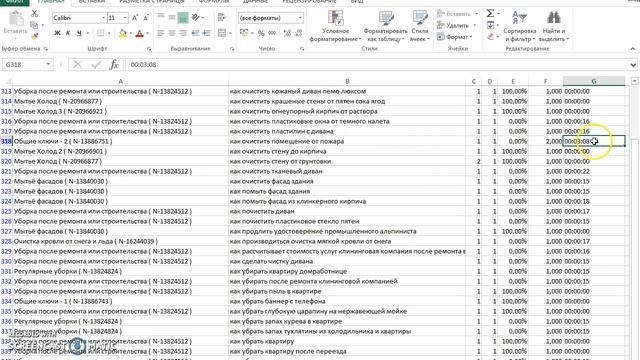Viewport: 640px width, 360px height.
Task: Open the number format (все форматы) dropdown
Action: pos(300,18)
